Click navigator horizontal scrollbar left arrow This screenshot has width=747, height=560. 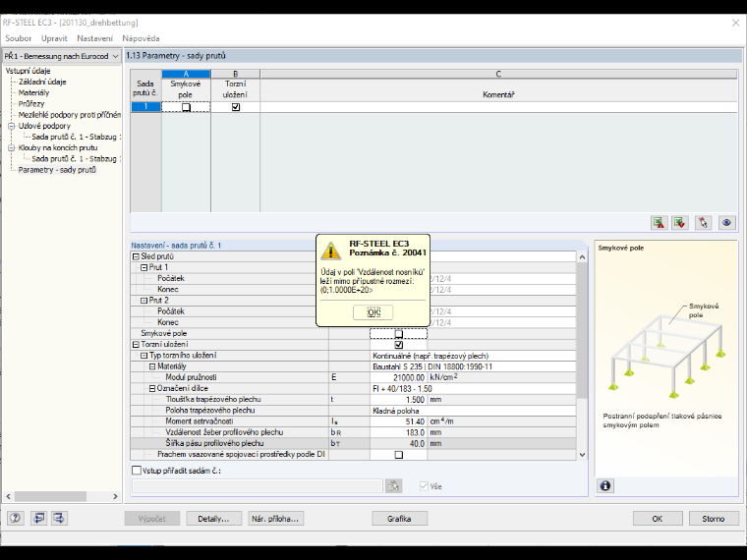pos(8,496)
